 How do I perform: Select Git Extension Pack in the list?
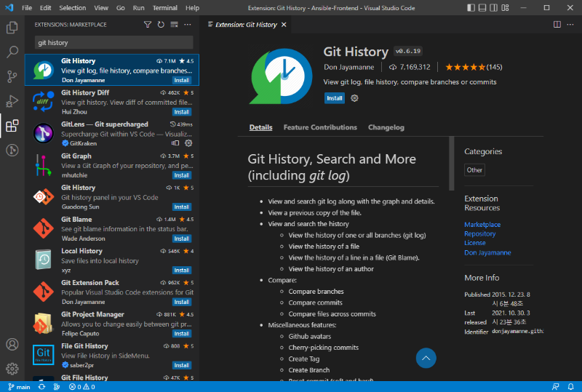(x=112, y=292)
